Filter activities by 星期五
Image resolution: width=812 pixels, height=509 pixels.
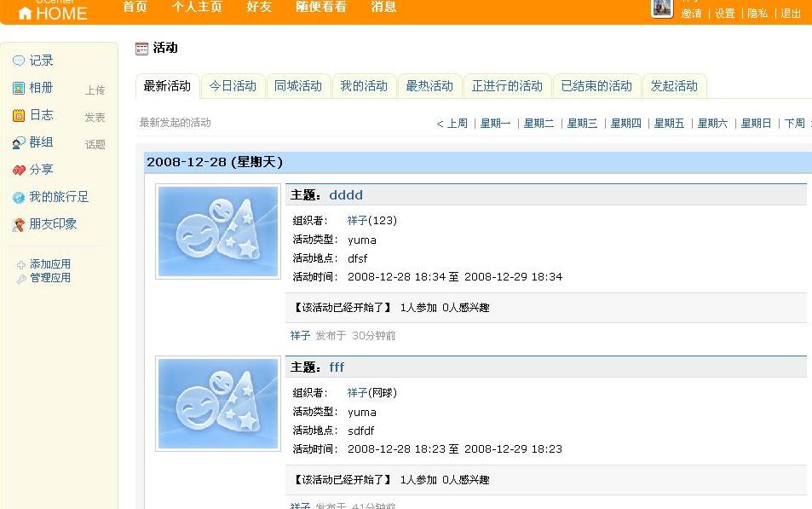[669, 124]
